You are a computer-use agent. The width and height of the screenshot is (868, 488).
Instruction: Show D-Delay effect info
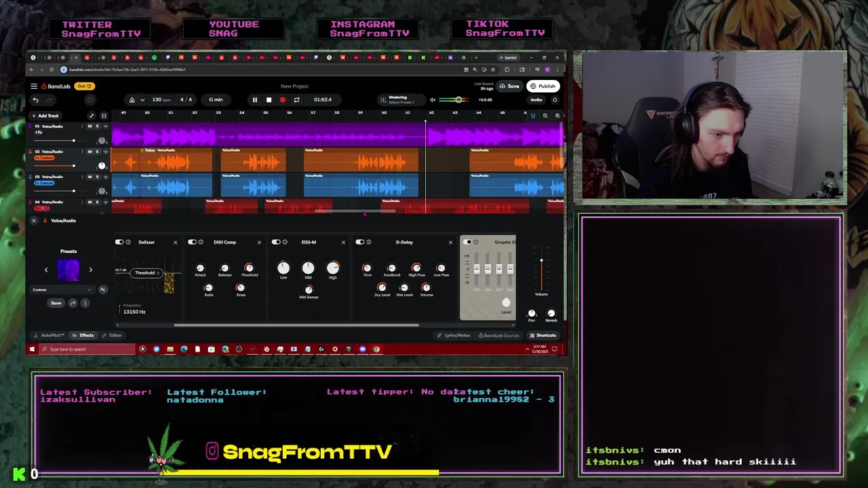[x=368, y=242]
